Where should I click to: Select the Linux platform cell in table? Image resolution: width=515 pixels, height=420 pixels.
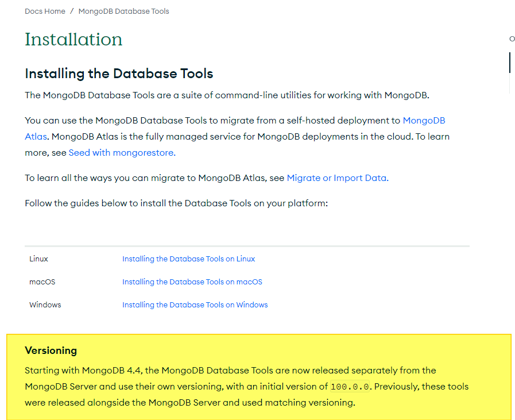(39, 259)
